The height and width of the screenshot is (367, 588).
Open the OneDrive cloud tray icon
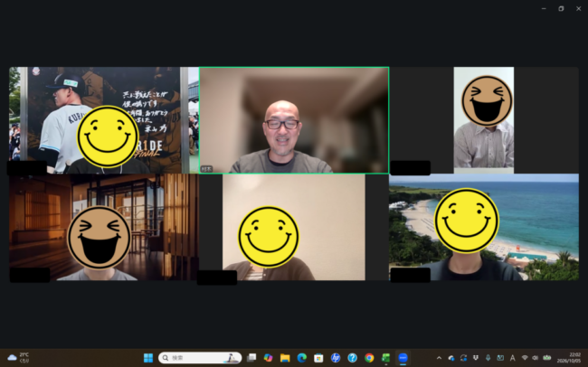(451, 358)
